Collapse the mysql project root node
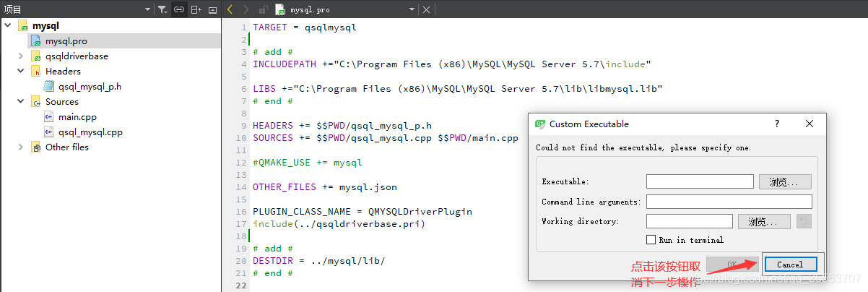 [x=7, y=25]
